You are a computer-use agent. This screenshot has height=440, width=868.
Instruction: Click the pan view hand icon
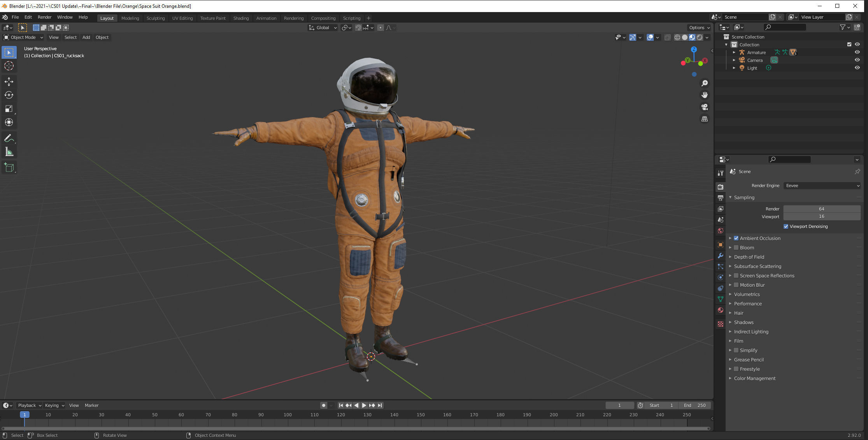click(x=704, y=95)
